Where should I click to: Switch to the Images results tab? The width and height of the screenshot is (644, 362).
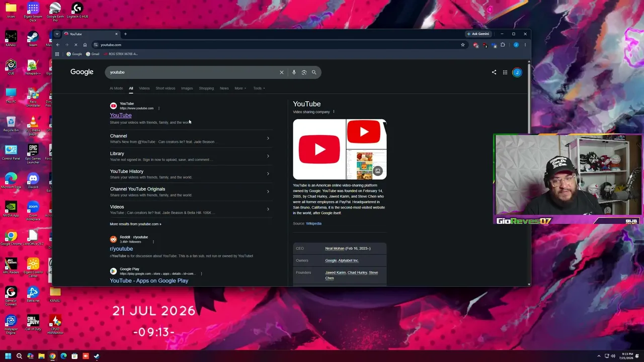coord(187,88)
